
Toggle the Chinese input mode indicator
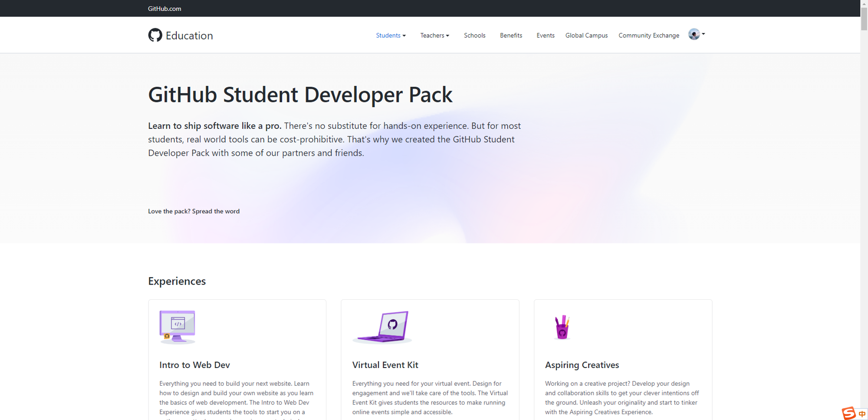(862, 414)
